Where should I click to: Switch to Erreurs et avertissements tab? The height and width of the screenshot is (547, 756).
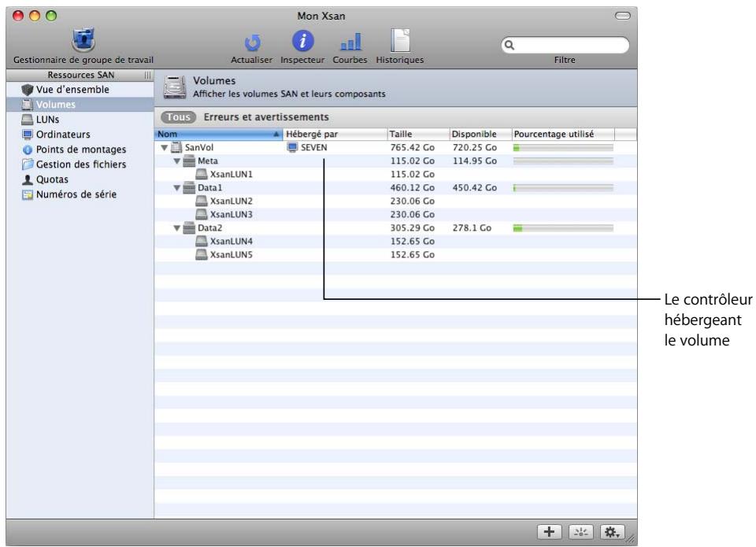click(x=266, y=117)
